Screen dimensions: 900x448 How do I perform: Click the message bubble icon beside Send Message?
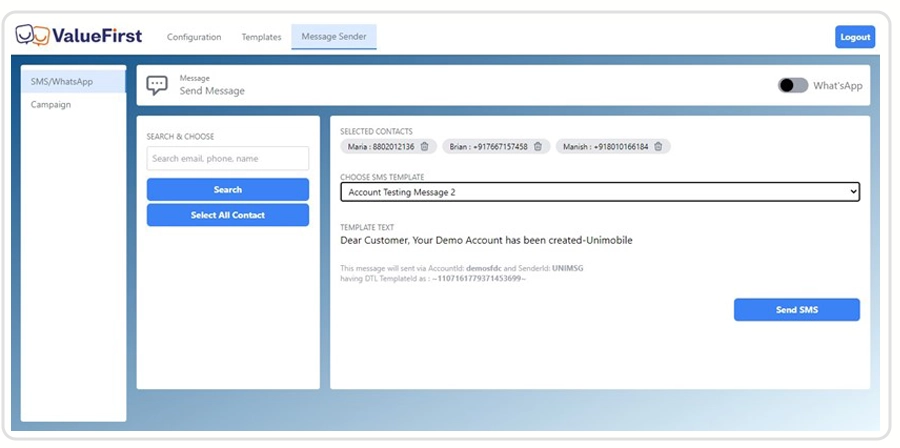click(x=157, y=85)
